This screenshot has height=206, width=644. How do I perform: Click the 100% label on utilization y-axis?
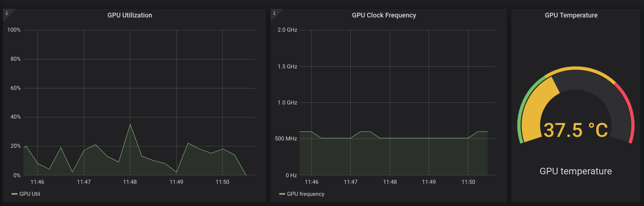[14, 30]
